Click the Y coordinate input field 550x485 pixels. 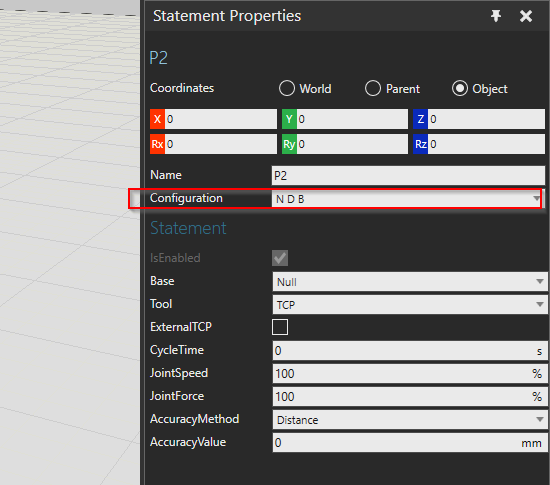[352, 119]
